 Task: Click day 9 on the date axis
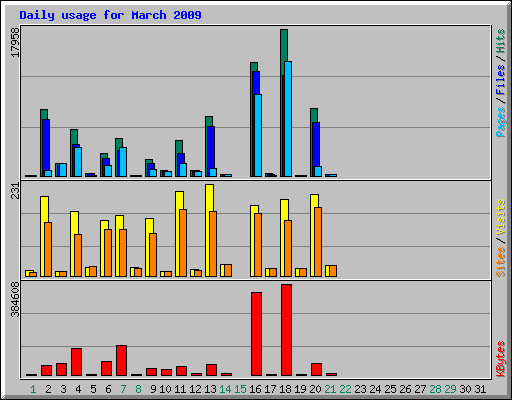(153, 389)
